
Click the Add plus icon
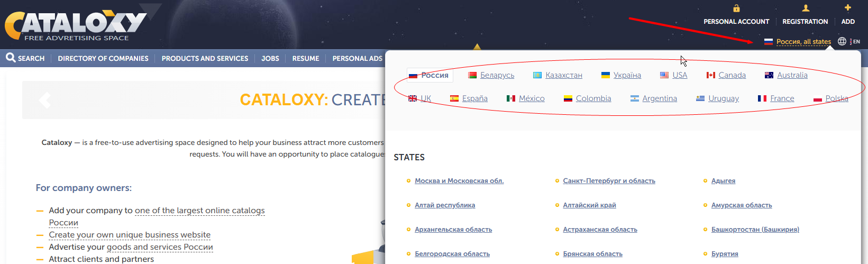coord(848,7)
